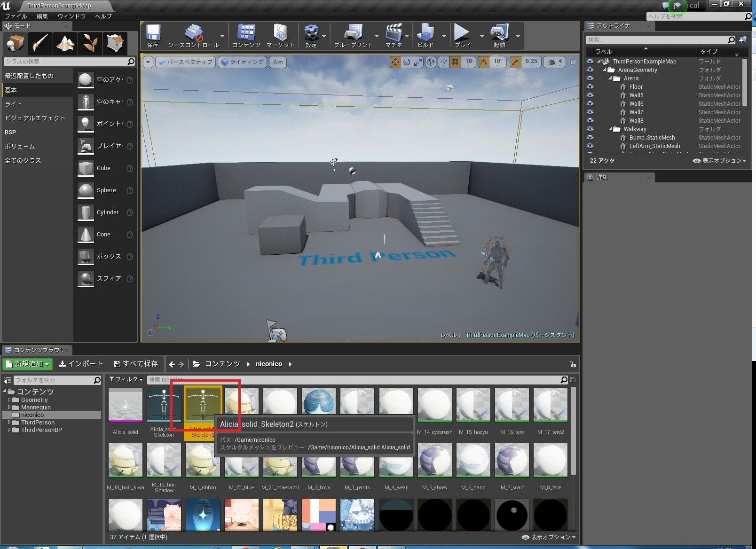Save the asset search as collection

tap(573, 379)
